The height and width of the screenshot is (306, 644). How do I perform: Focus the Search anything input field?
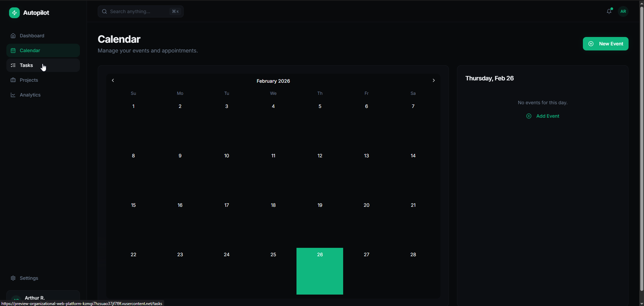click(x=138, y=11)
